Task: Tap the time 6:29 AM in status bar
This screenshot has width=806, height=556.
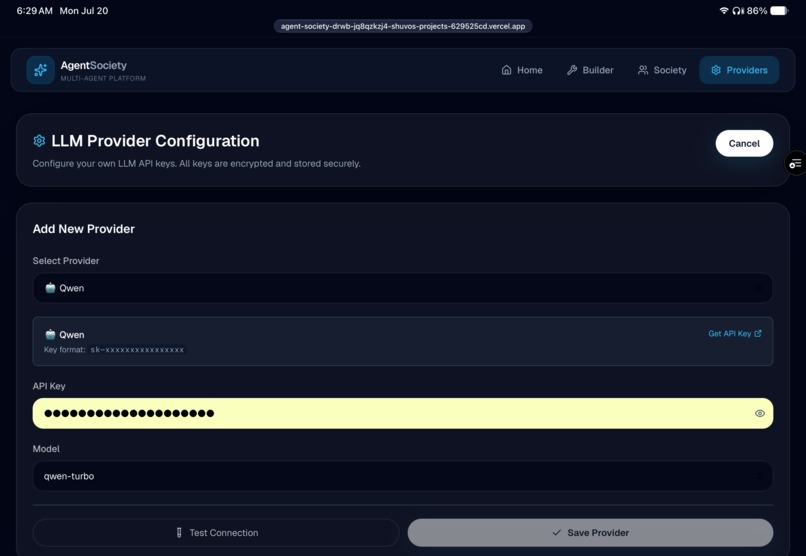Action: coord(34,11)
